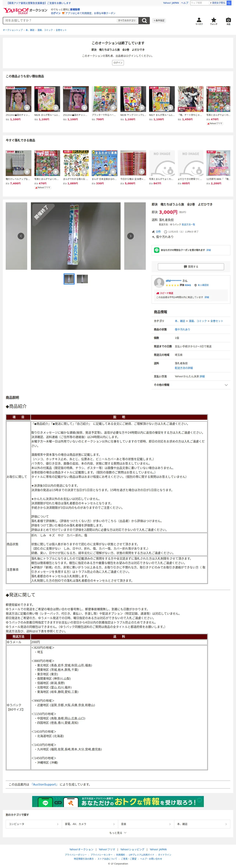236x868 pixels.
Task: Click the blue web search button in the top bar
Action: tap(229, 3)
